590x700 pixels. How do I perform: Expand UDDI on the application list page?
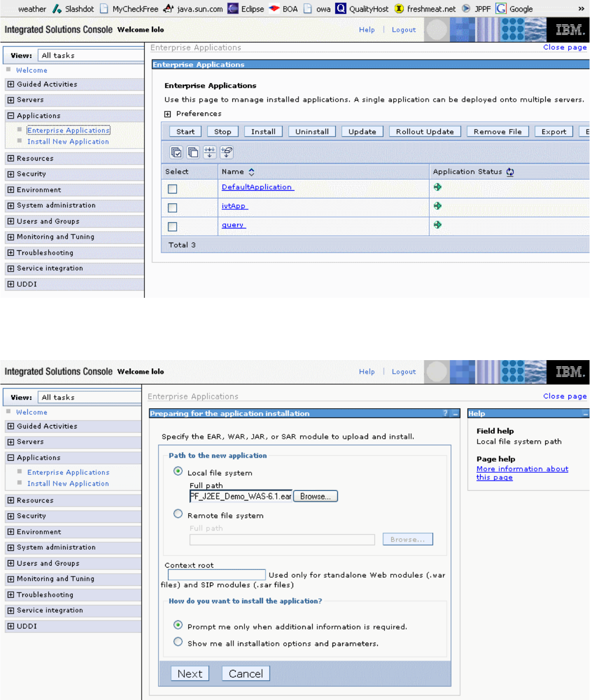(x=10, y=284)
